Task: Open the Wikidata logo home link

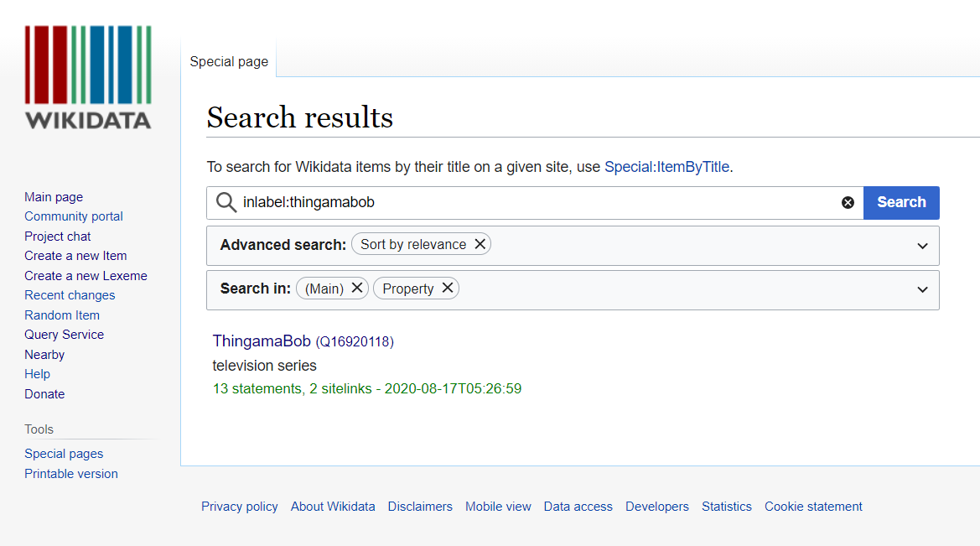Action: (88, 77)
